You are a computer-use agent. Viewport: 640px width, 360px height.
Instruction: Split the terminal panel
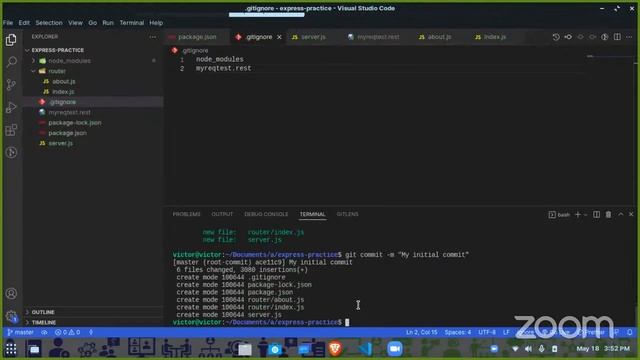[x=596, y=214]
